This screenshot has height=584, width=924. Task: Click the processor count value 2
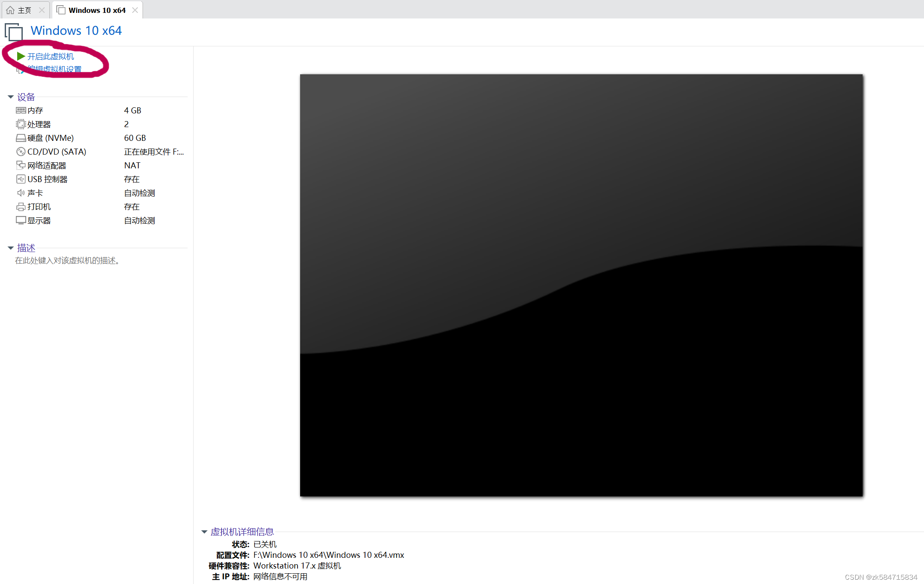pos(126,124)
